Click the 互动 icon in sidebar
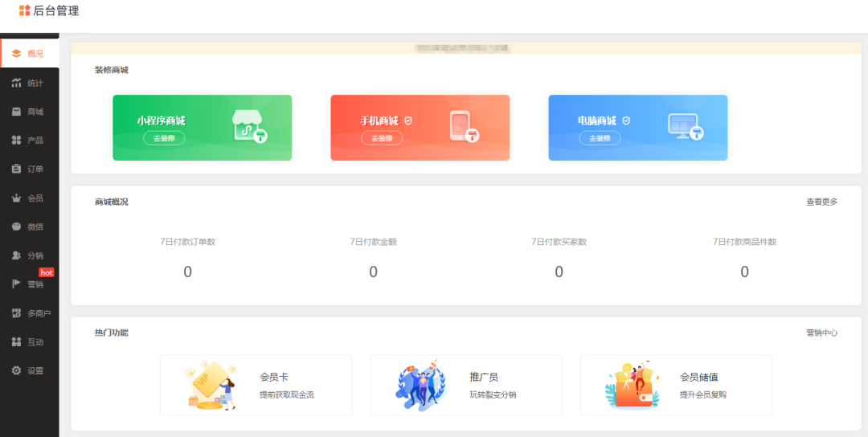The image size is (868, 437). 16,342
